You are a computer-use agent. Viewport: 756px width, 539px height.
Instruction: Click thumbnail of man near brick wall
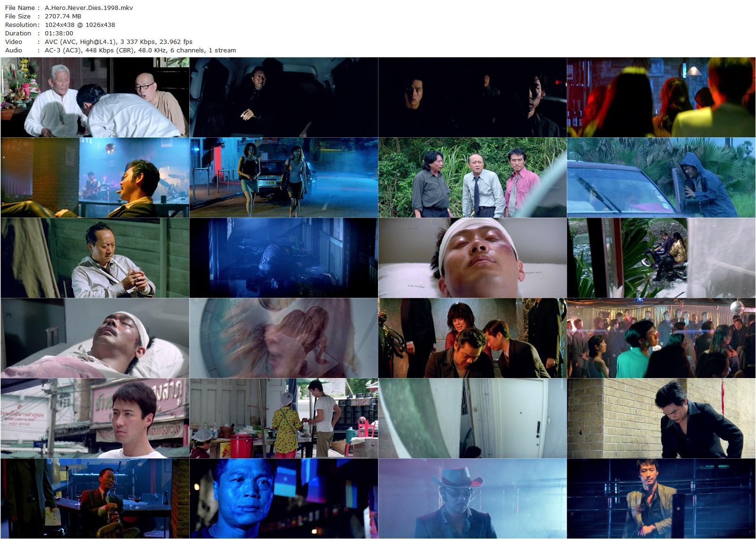click(x=661, y=418)
